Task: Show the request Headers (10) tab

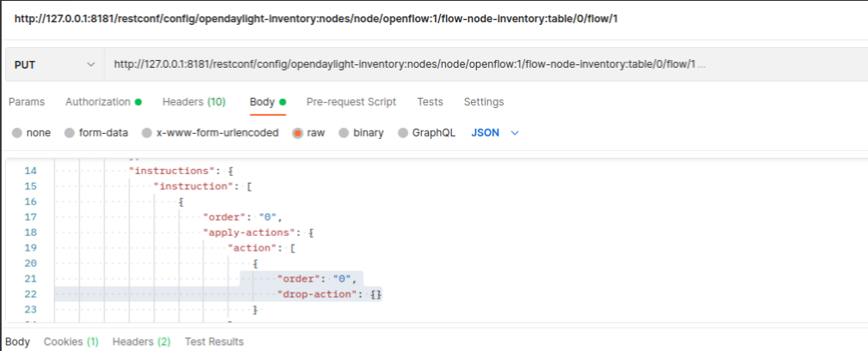Action: coord(193,102)
